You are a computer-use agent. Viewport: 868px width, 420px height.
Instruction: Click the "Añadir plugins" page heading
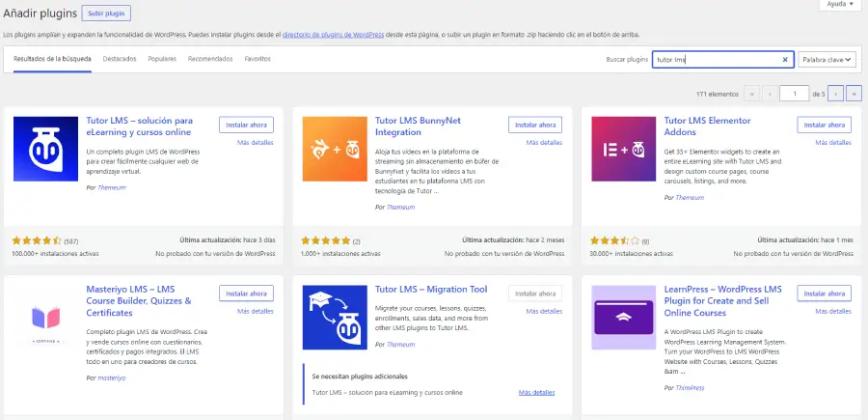click(40, 14)
